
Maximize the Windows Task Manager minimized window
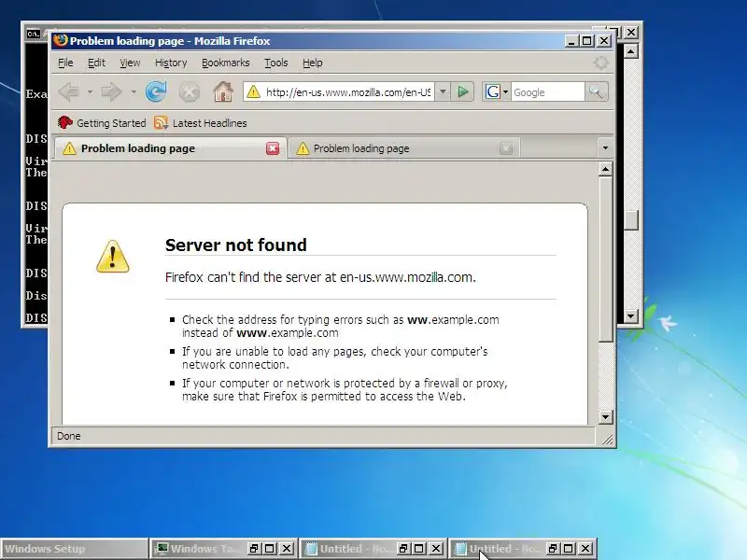(x=270, y=549)
